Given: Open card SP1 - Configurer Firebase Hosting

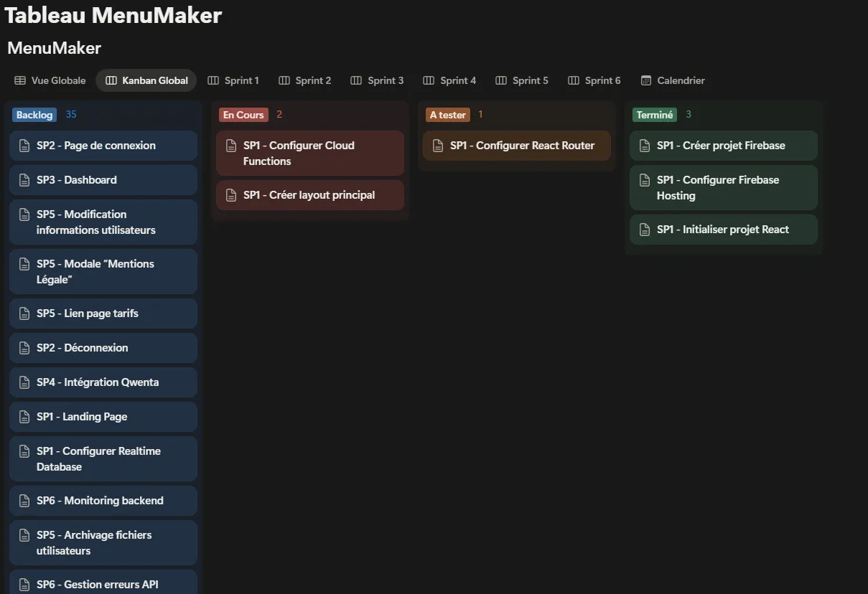Looking at the screenshot, I should (x=724, y=188).
